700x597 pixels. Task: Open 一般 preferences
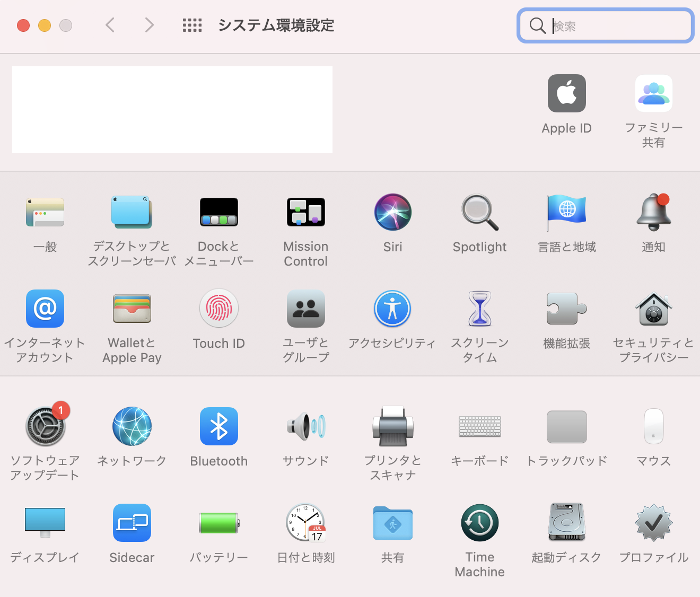pyautogui.click(x=45, y=212)
